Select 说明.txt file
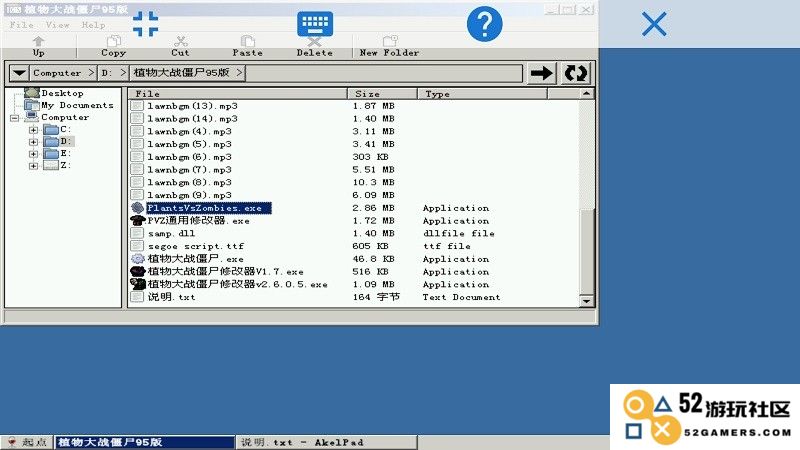The image size is (800, 450). 171,297
